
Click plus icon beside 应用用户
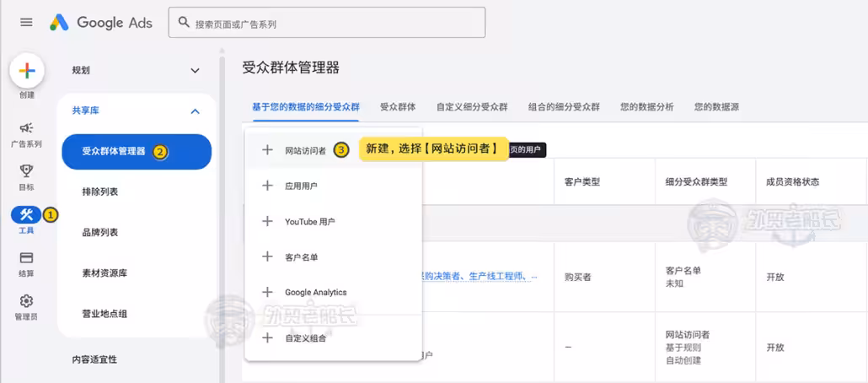pyautogui.click(x=267, y=186)
